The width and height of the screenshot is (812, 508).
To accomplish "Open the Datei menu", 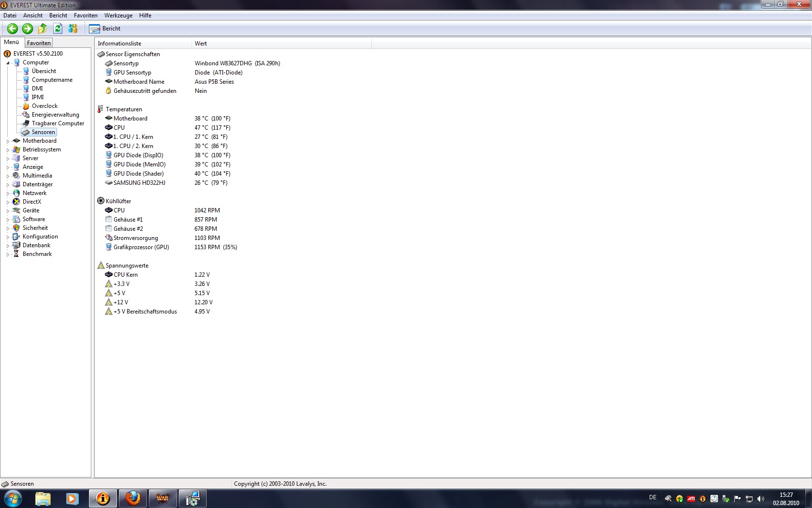I will (x=10, y=15).
